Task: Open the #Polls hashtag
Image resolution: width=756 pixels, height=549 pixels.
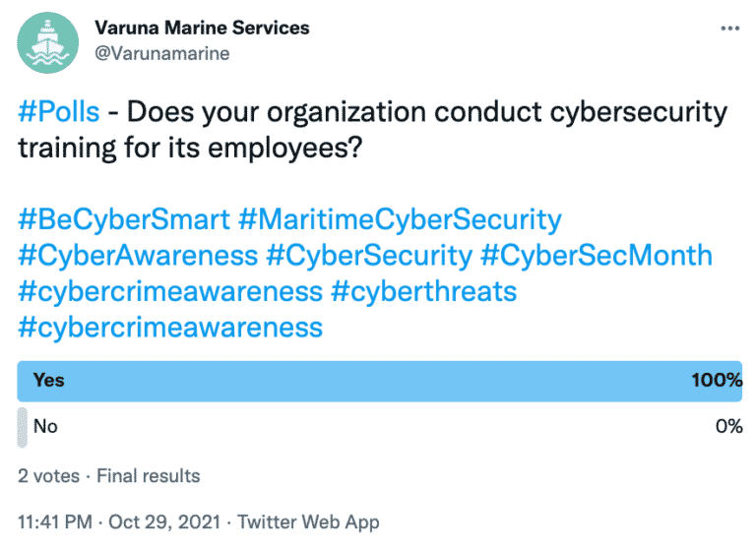Action: 59,111
